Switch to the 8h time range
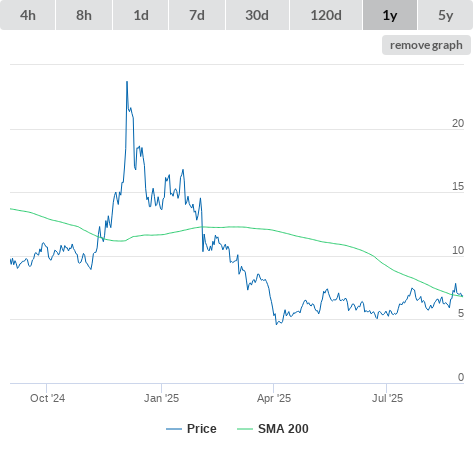The height and width of the screenshot is (455, 474). pyautogui.click(x=84, y=15)
